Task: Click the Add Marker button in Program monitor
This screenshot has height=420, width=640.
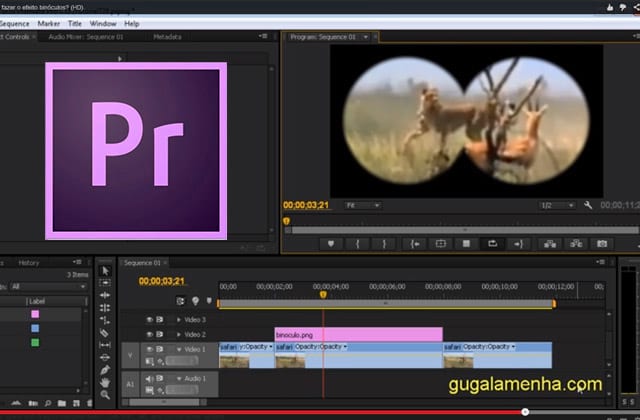Action: click(x=331, y=244)
